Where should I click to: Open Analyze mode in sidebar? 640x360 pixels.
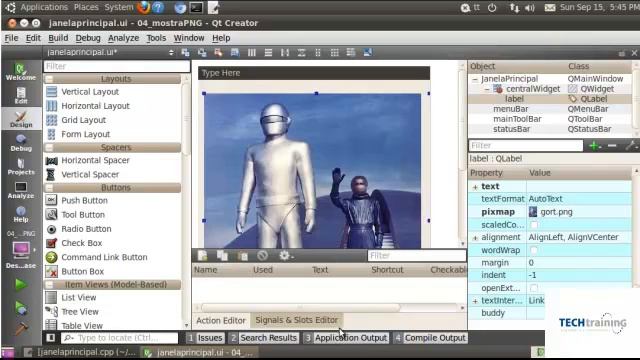coord(21,190)
